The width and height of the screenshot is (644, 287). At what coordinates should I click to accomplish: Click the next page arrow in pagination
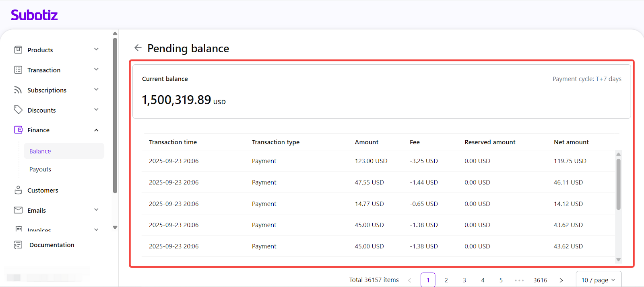(x=561, y=280)
